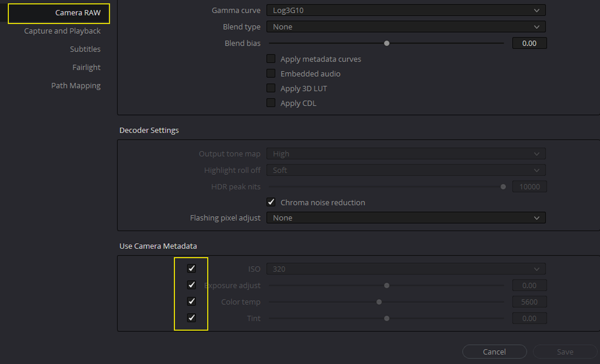Open the Output tone map dropdown
Image resolution: width=600 pixels, height=364 pixels.
click(406, 154)
